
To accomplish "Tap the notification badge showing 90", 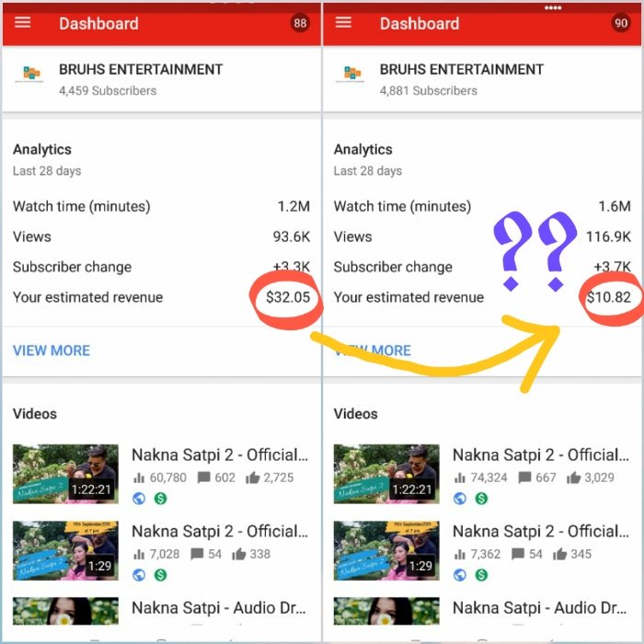I will [x=621, y=23].
